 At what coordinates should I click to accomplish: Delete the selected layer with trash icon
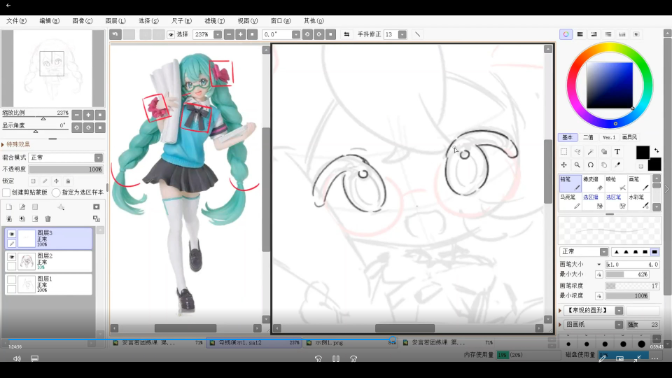(48, 219)
